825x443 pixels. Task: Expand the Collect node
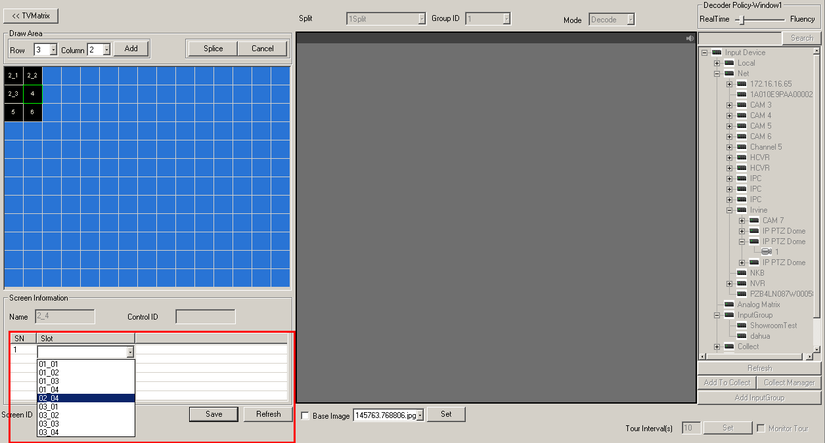click(717, 347)
